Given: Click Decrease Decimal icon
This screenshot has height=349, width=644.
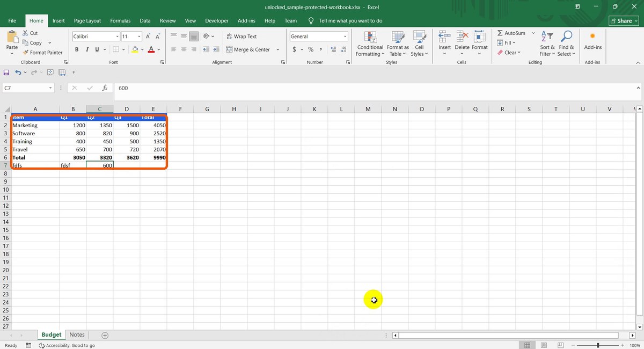Looking at the screenshot, I should click(343, 49).
